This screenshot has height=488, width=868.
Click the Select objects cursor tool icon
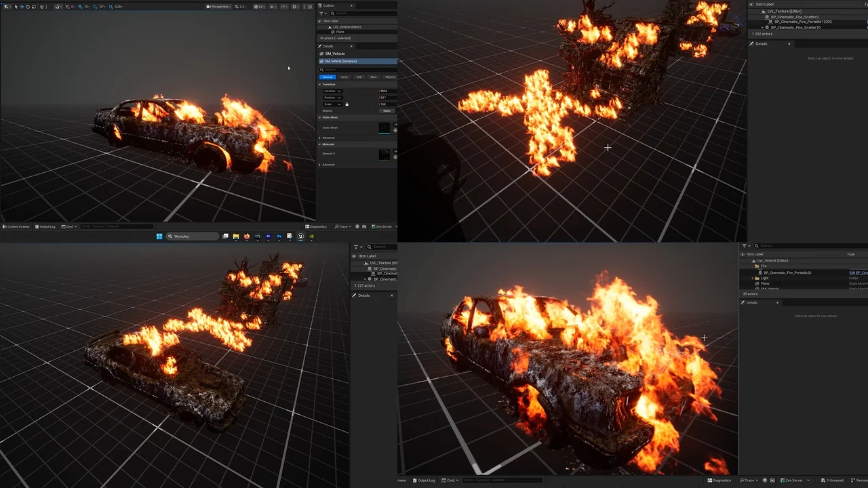click(x=16, y=7)
